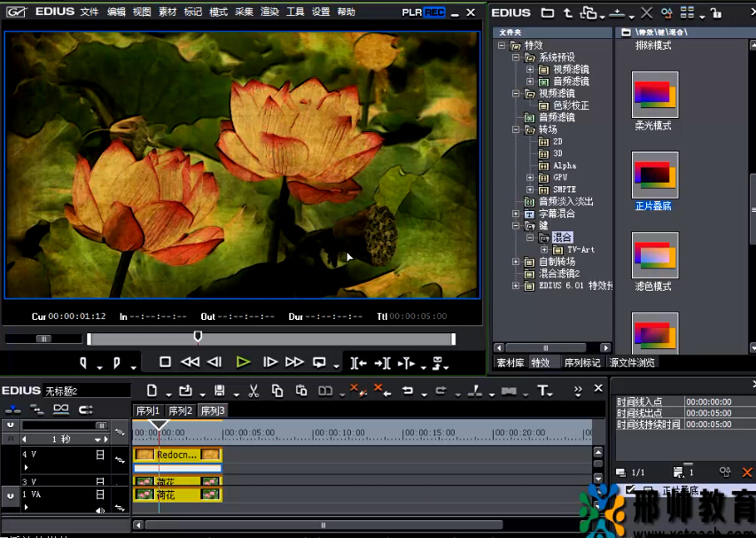Open the Title creation T tool
The width and height of the screenshot is (756, 538).
pyautogui.click(x=543, y=390)
